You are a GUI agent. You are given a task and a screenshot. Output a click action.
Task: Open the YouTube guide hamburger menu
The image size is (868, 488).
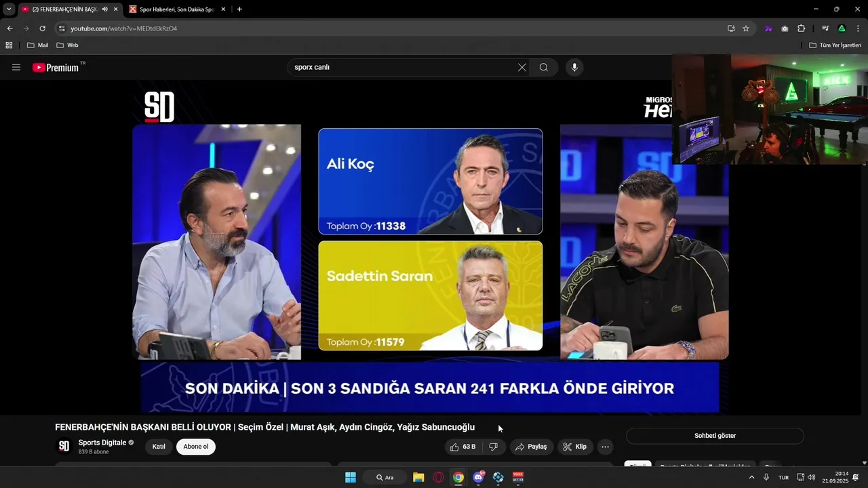(x=16, y=67)
